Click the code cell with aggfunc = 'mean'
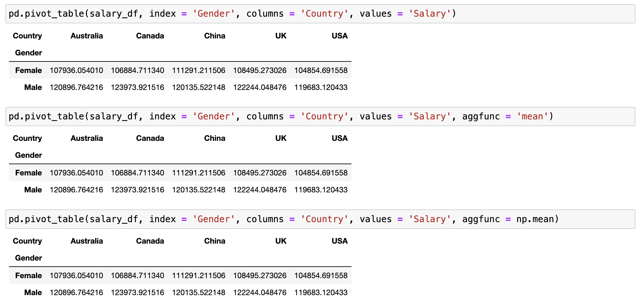Image resolution: width=644 pixels, height=306 pixels. [320, 117]
